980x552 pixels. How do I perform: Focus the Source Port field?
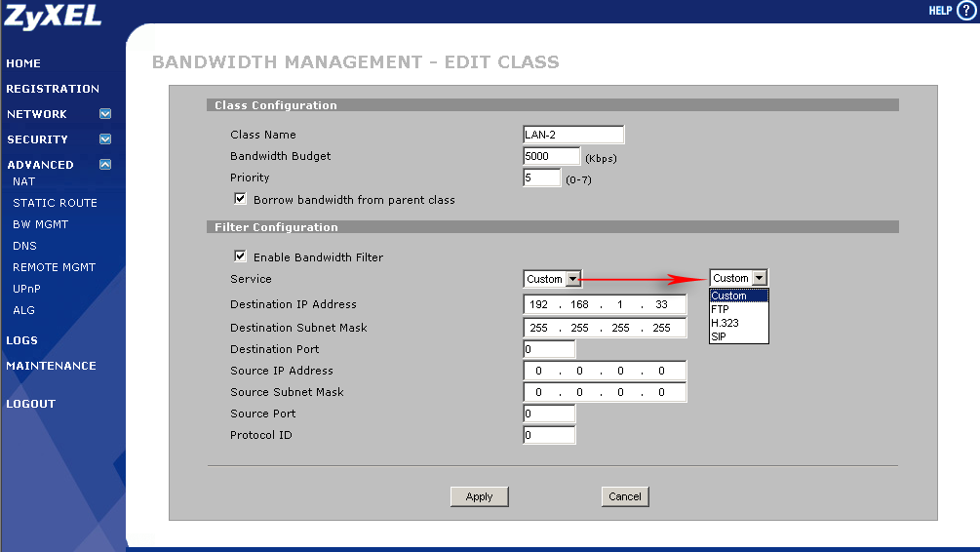click(549, 414)
